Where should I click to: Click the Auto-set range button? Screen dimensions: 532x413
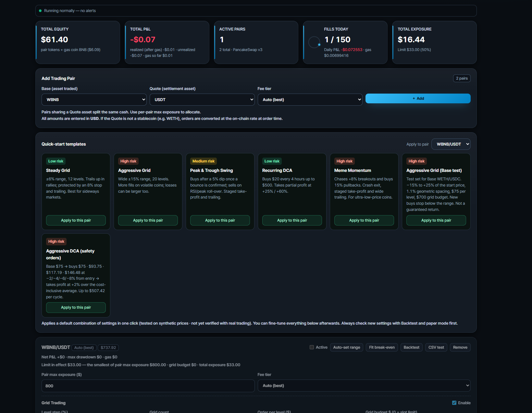[347, 347]
